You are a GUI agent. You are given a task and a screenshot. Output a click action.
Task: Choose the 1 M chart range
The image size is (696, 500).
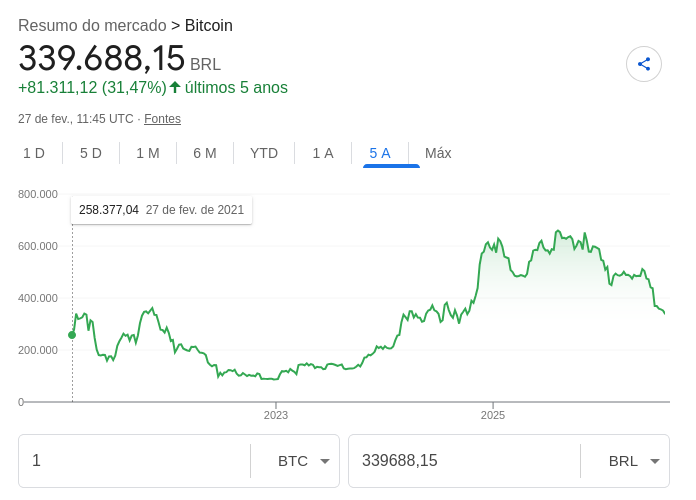click(148, 153)
